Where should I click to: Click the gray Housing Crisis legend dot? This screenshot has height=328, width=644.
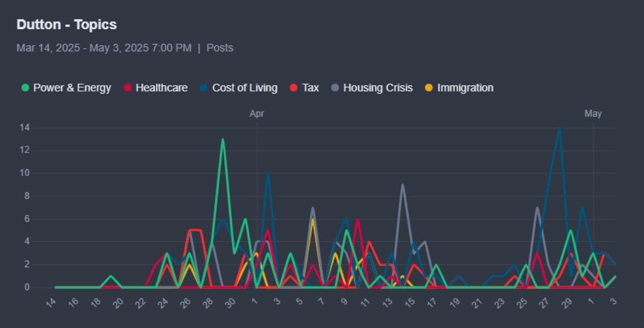tap(335, 88)
